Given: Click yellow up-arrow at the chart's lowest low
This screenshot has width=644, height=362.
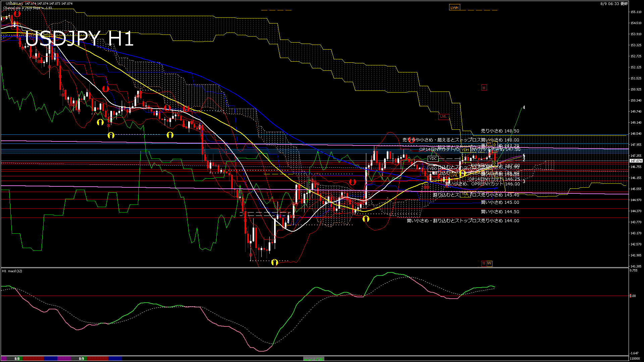Looking at the screenshot, I should 275,262.
